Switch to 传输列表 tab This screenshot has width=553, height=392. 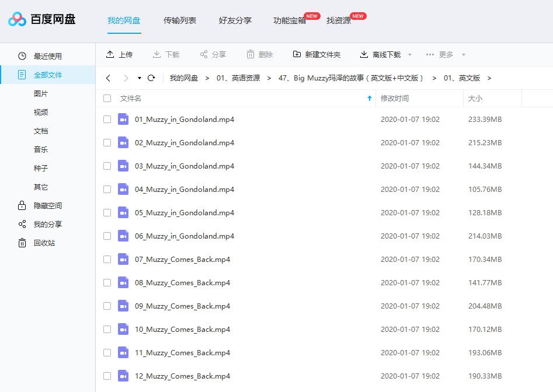coord(179,20)
